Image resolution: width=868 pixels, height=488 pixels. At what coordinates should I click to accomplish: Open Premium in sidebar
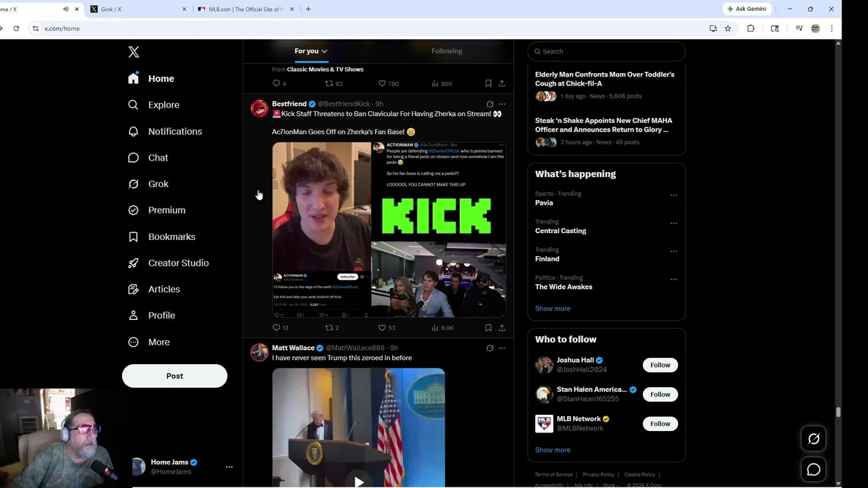click(x=157, y=210)
